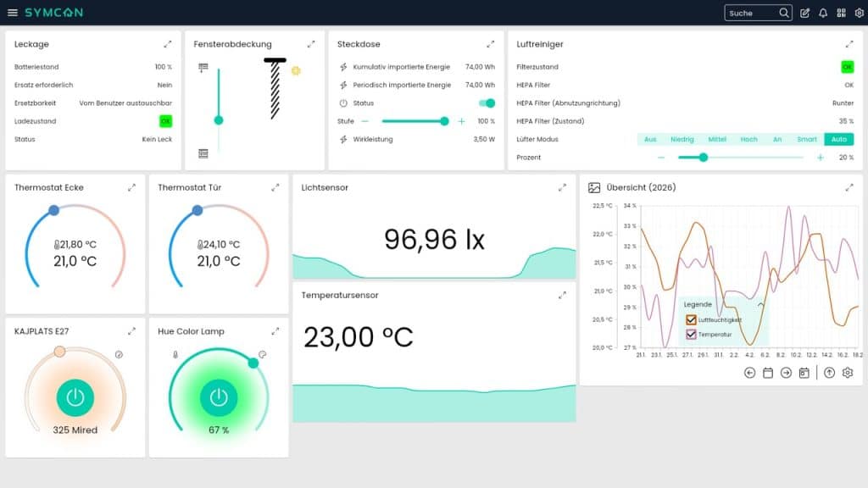Open chart settings gear below Übersicht graph
This screenshot has width=868, height=488.
pos(847,373)
